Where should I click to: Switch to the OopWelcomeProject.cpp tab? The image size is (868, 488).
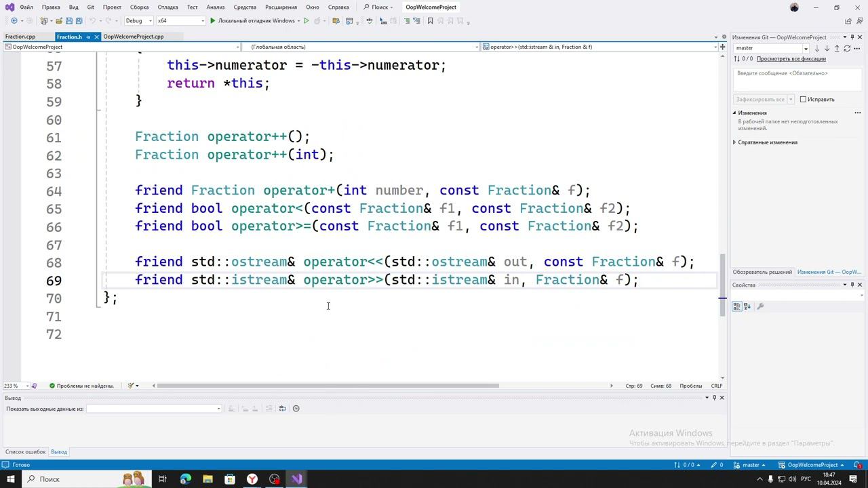134,37
